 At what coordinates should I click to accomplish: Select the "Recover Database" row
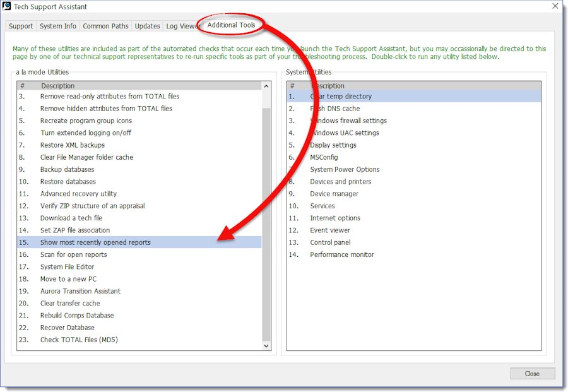(x=139, y=328)
